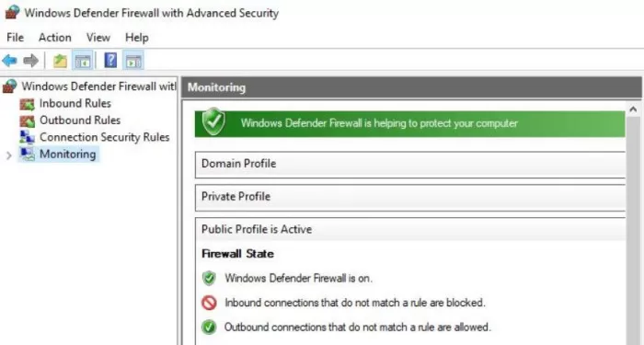
Task: Select the Monitoring node in tree
Action: pyautogui.click(x=67, y=154)
